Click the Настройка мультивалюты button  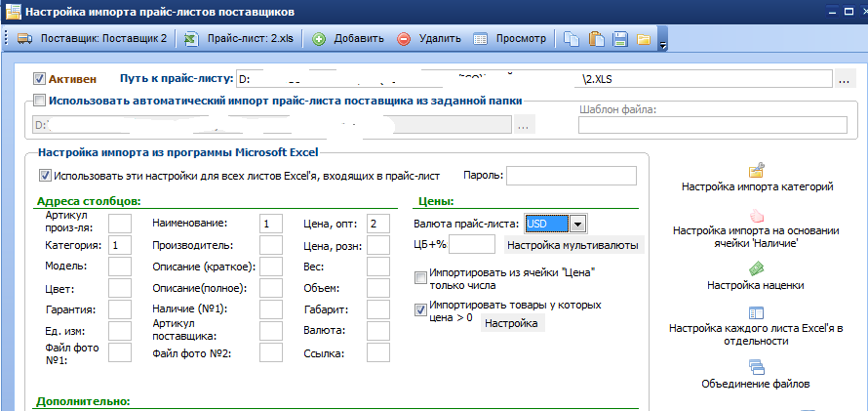tap(574, 245)
